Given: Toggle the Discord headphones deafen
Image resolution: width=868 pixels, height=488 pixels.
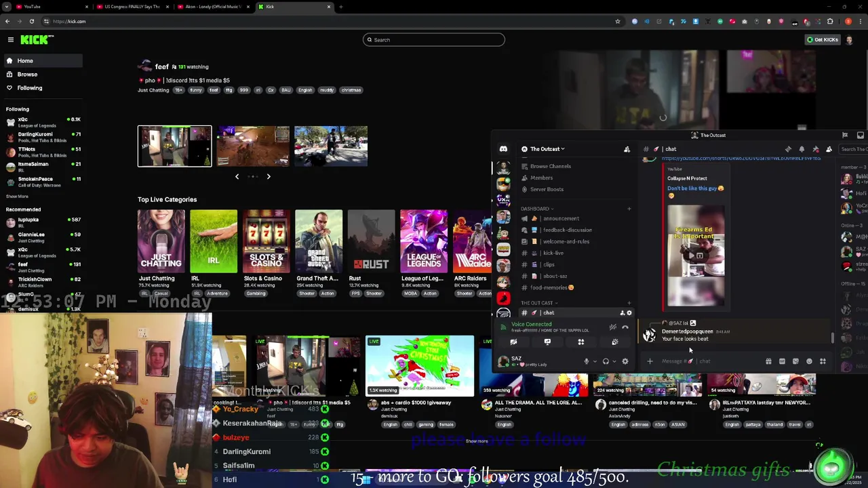Looking at the screenshot, I should point(606,362).
